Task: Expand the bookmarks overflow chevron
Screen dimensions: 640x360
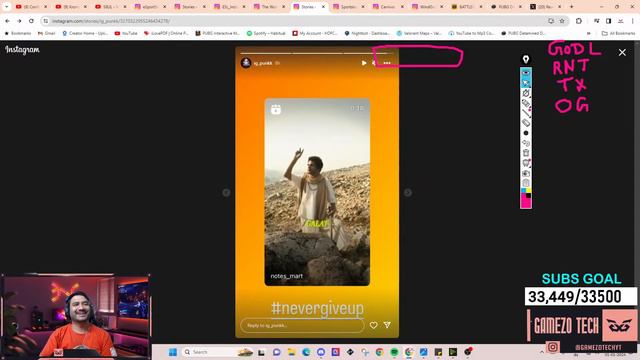Action: click(589, 33)
